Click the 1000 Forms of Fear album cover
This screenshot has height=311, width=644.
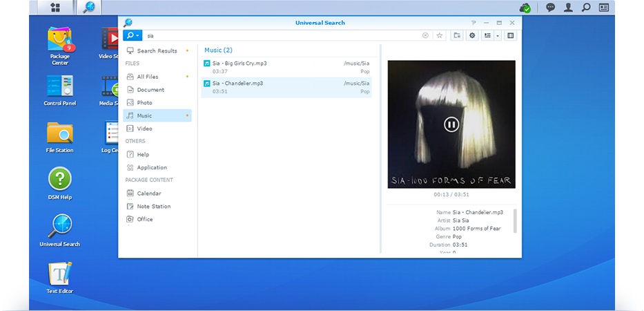tap(451, 124)
